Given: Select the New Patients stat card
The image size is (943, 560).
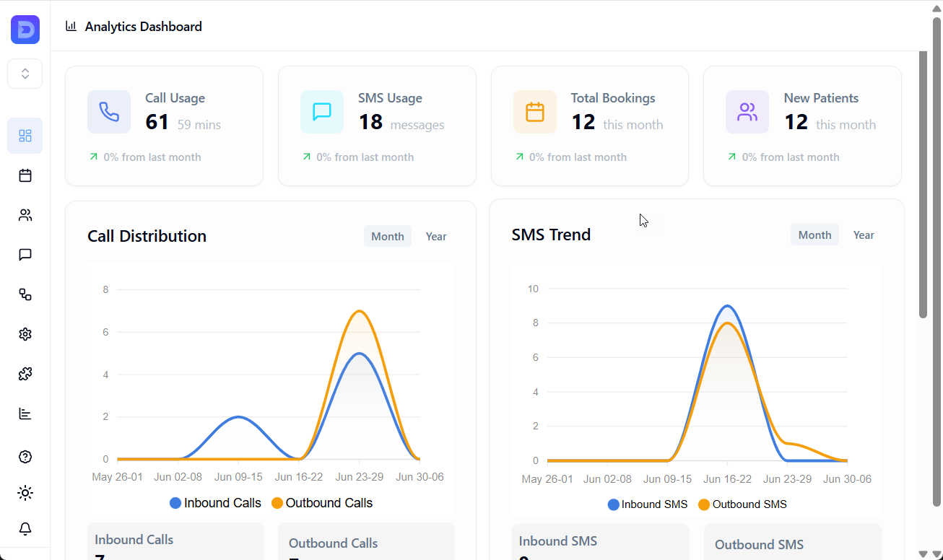Looking at the screenshot, I should click(x=802, y=126).
